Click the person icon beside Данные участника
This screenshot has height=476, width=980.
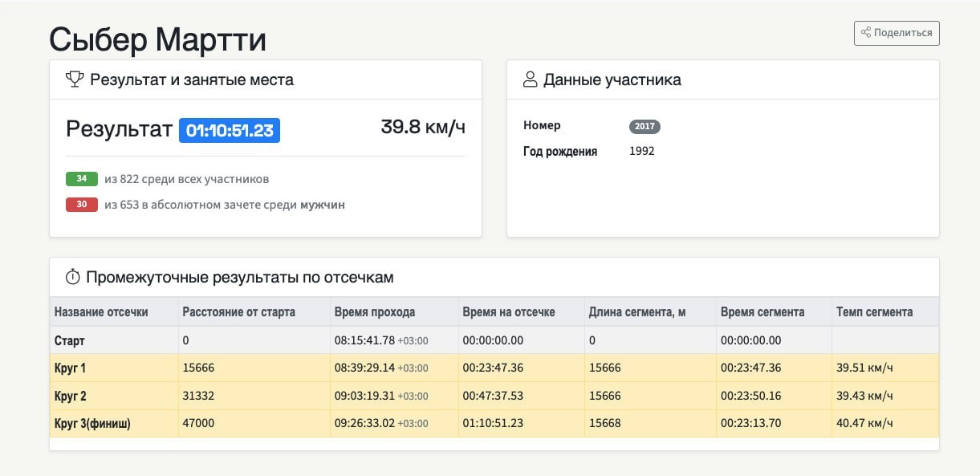[x=530, y=79]
